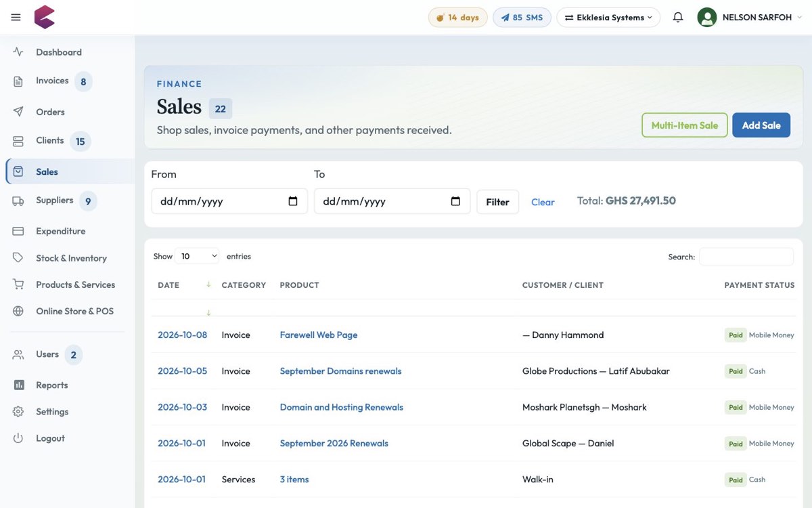Image resolution: width=812 pixels, height=508 pixels.
Task: Open Expenditure in the sidebar
Action: pyautogui.click(x=61, y=231)
